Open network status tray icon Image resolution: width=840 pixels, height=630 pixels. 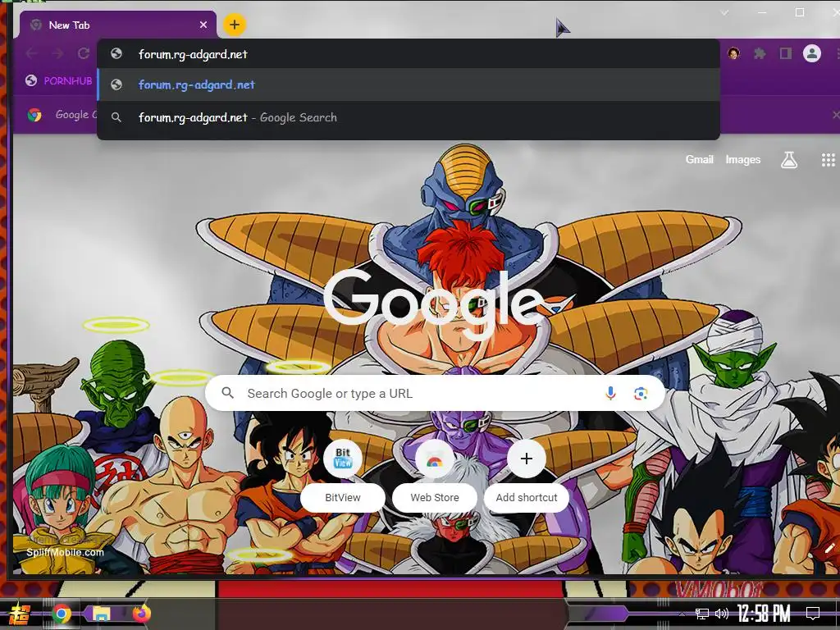tap(702, 614)
